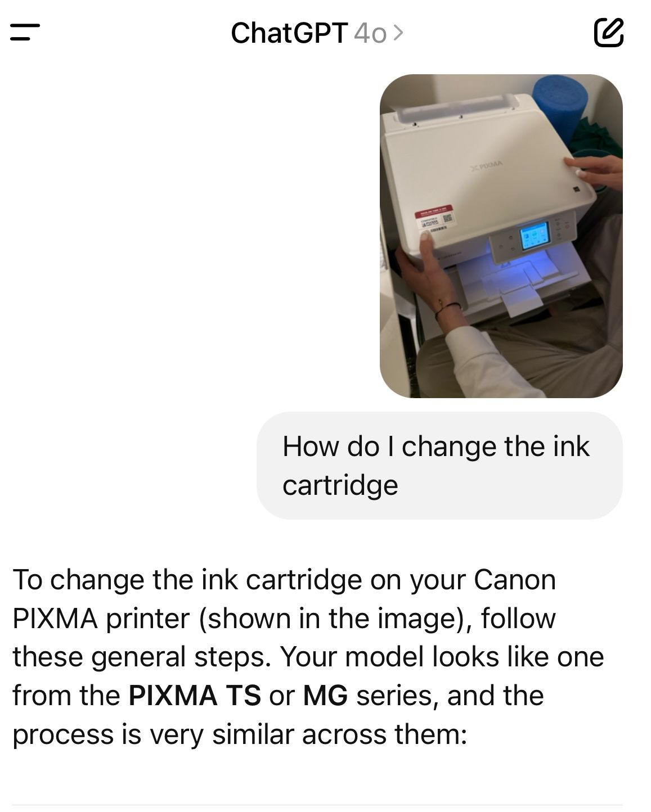The image size is (651, 812).
Task: Start a new chat with the compose icon
Action: [x=608, y=32]
